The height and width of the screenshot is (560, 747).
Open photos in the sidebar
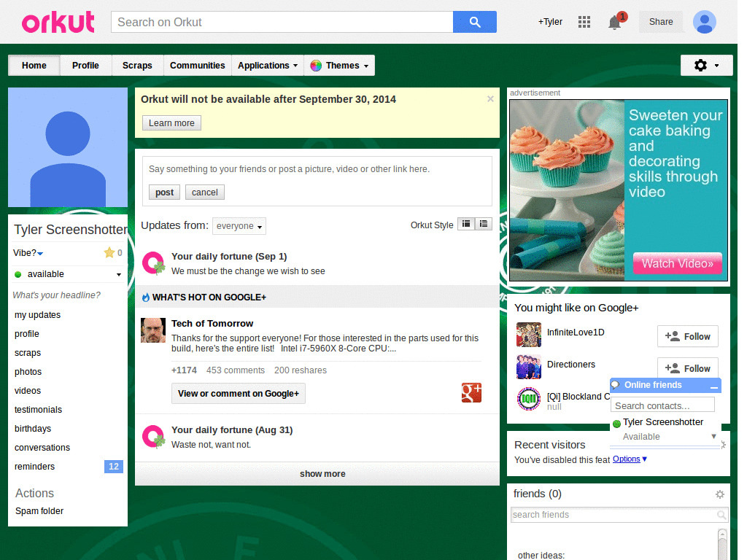click(28, 372)
